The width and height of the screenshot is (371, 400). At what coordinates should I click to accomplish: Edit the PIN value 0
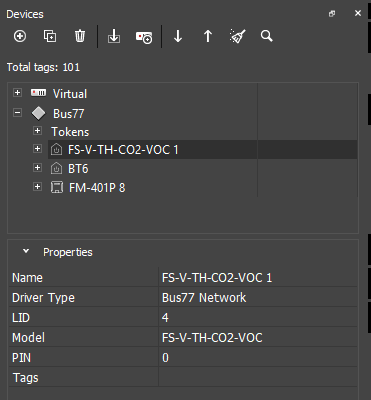point(258,357)
